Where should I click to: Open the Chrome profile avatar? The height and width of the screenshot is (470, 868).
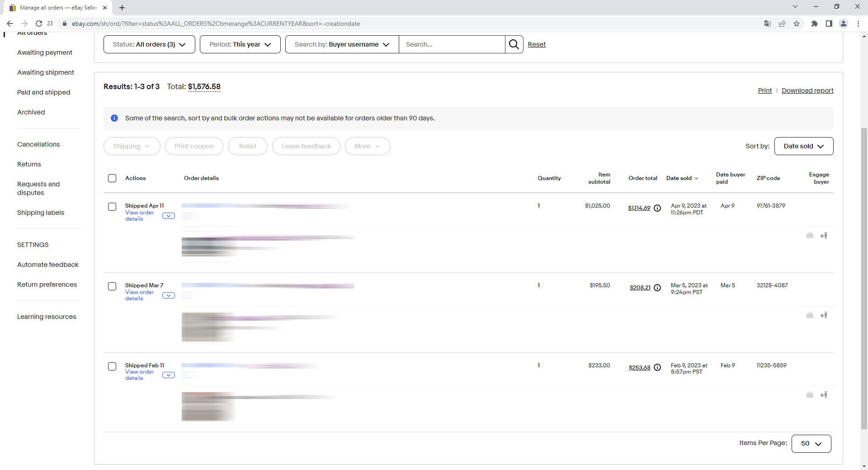click(x=844, y=24)
